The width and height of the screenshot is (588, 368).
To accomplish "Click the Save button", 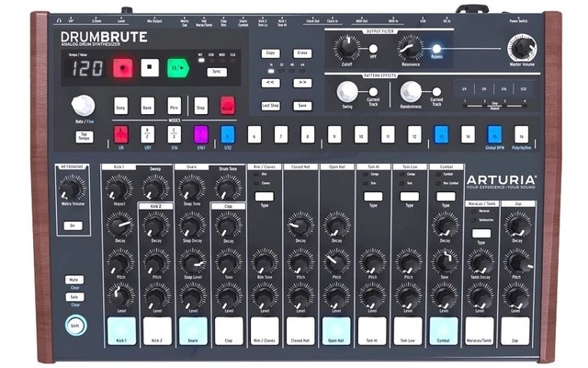I will (x=302, y=106).
